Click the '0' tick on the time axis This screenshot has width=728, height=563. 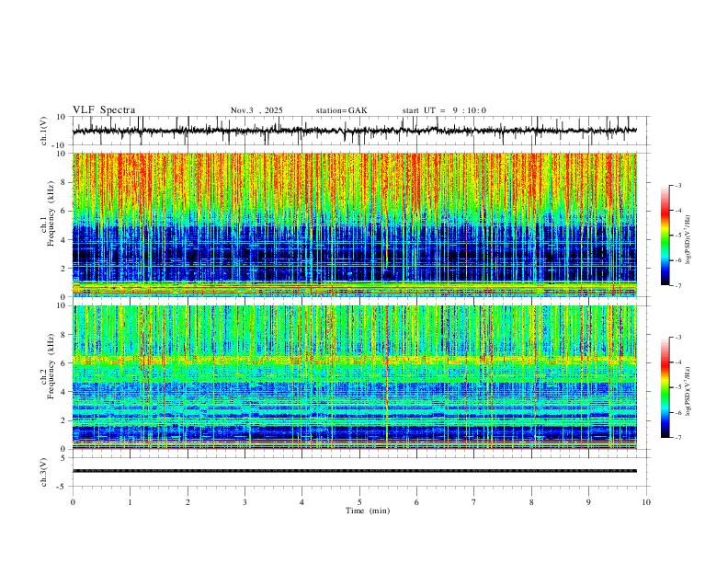(x=73, y=502)
